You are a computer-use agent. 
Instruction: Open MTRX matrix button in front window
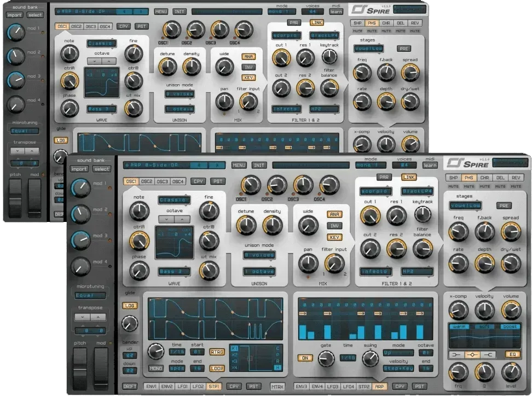point(277,387)
